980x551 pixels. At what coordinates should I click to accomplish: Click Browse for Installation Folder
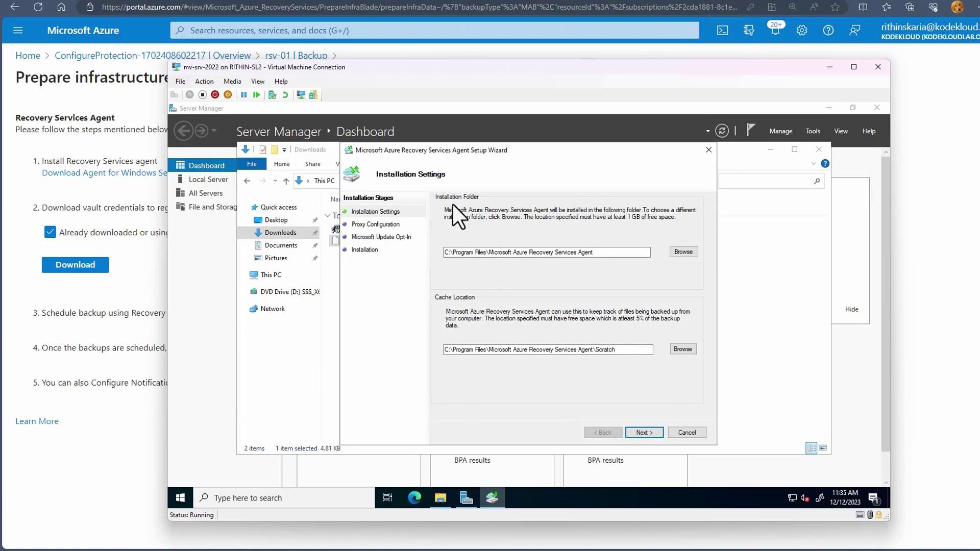(x=683, y=252)
